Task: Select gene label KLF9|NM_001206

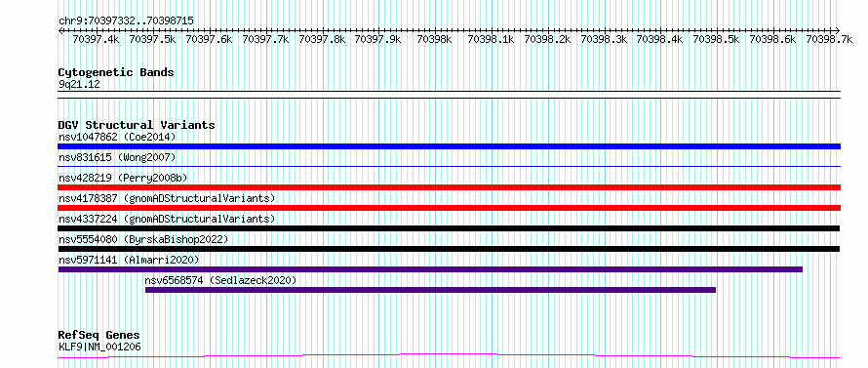Action: tap(99, 348)
